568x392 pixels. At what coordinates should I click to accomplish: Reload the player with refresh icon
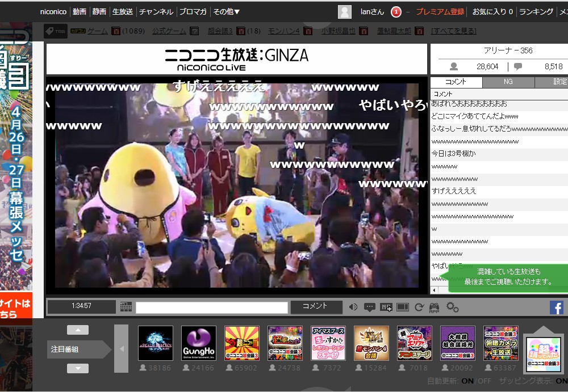(419, 307)
